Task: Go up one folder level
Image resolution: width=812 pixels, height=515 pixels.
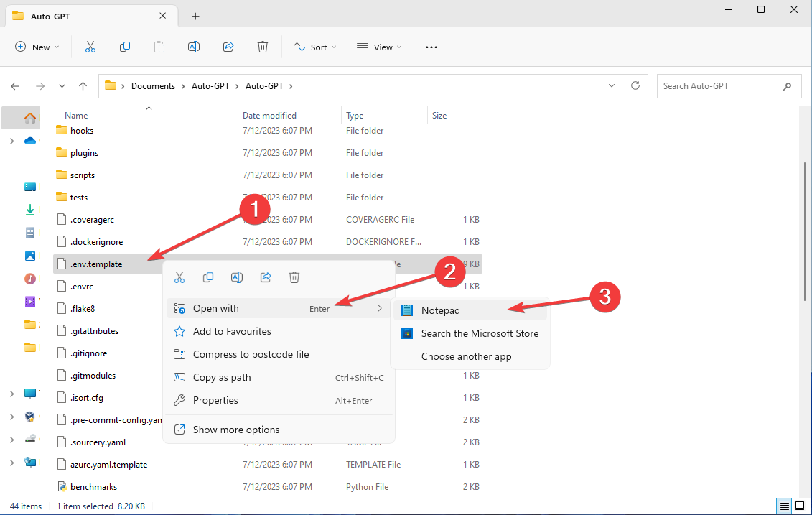Action: point(83,86)
